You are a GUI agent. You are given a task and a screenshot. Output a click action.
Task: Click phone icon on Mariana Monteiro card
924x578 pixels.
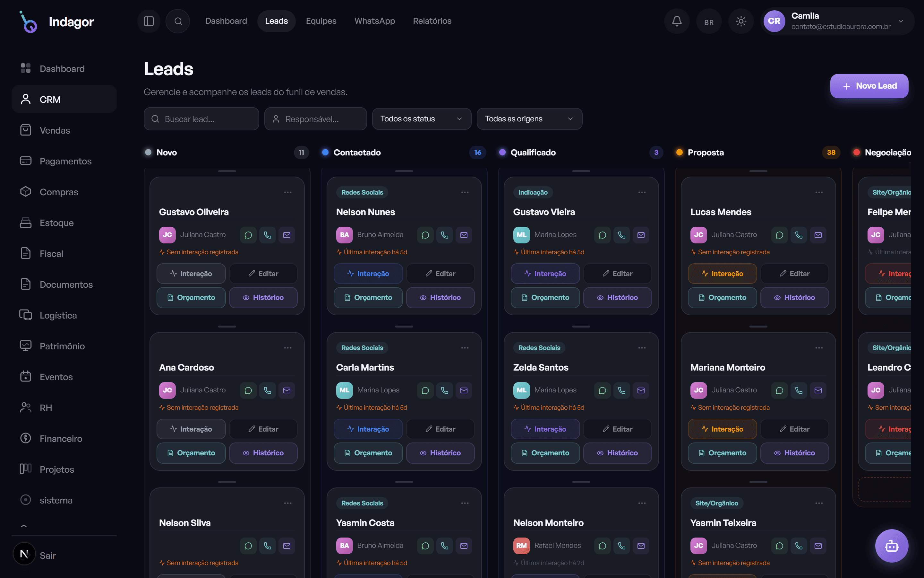799,390
